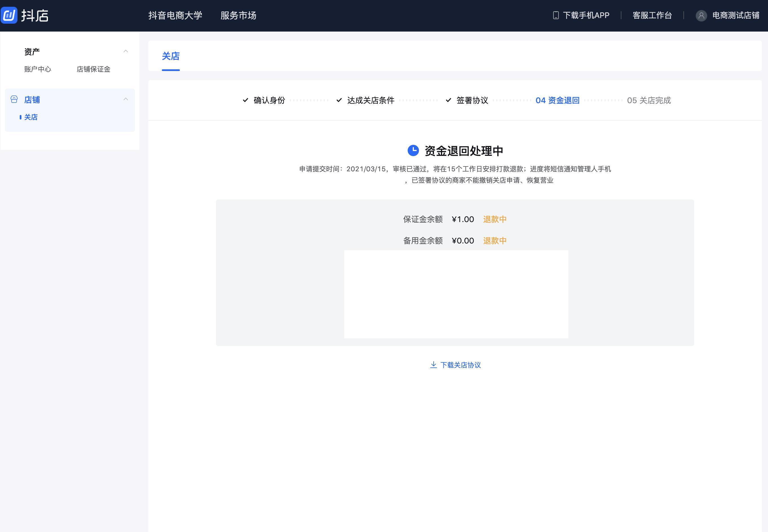Click the 抖店 logo icon
This screenshot has height=532, width=768.
point(9,15)
